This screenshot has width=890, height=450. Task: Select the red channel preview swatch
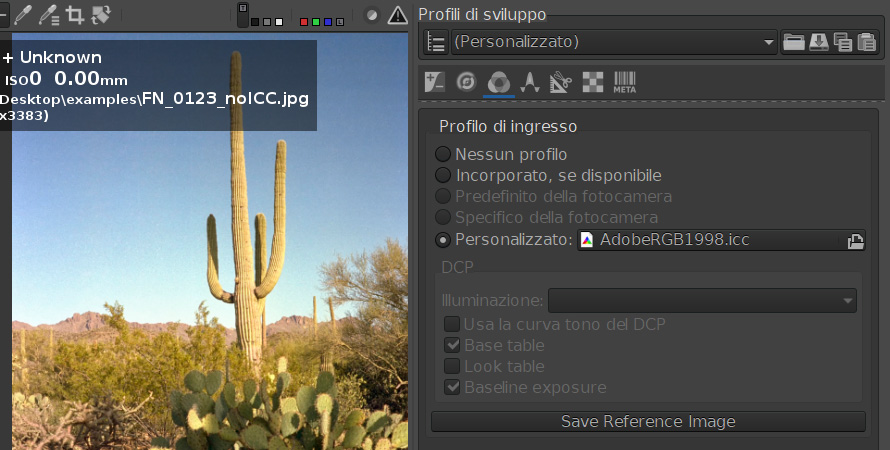305,21
